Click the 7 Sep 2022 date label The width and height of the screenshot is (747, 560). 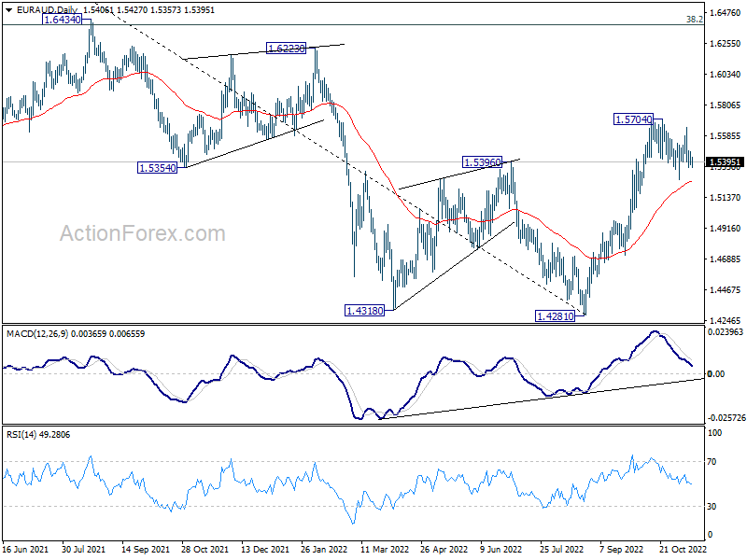coord(621,549)
